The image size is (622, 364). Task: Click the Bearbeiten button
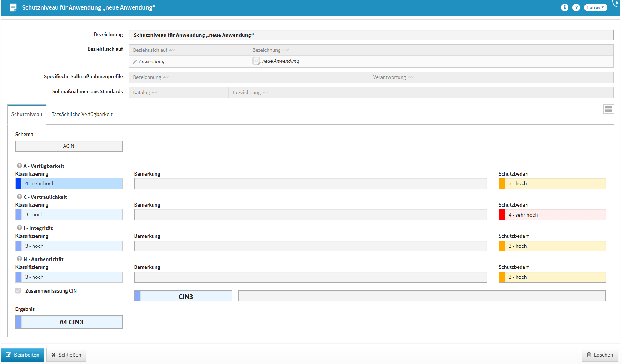pyautogui.click(x=23, y=355)
